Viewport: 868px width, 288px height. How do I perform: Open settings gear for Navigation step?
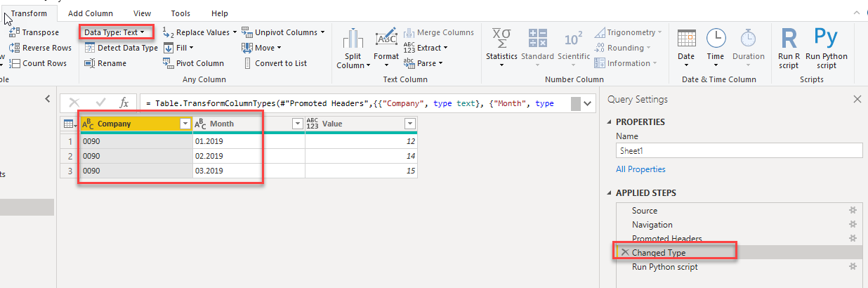click(x=853, y=225)
